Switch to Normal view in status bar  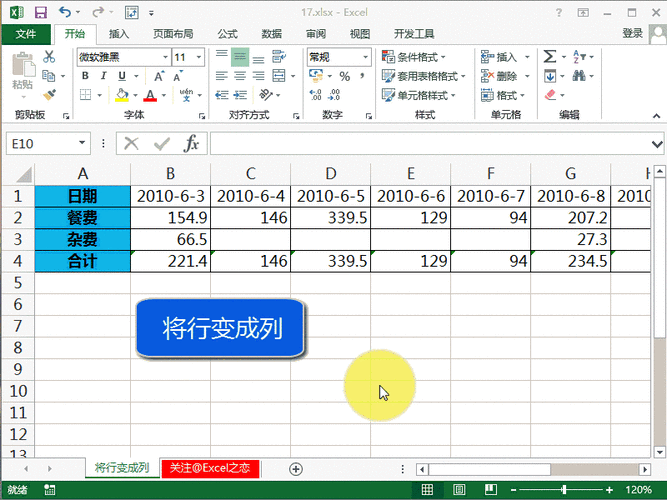[x=427, y=490]
